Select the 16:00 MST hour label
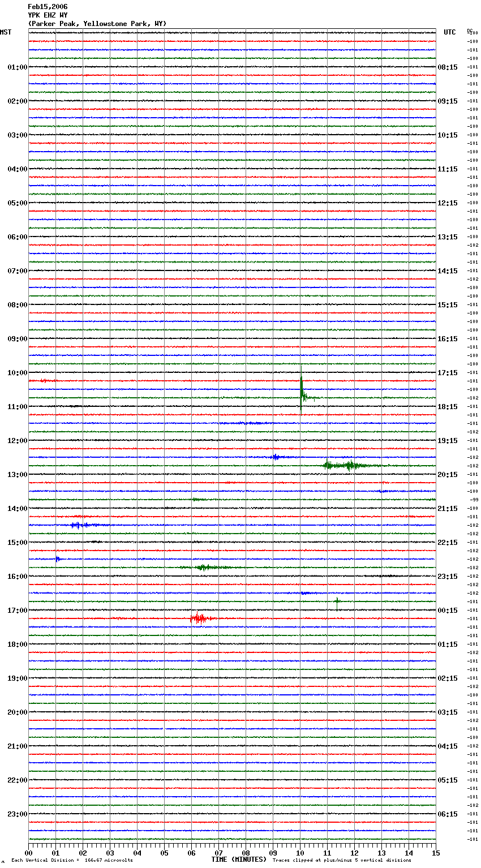The image size is (481, 868). point(18,577)
